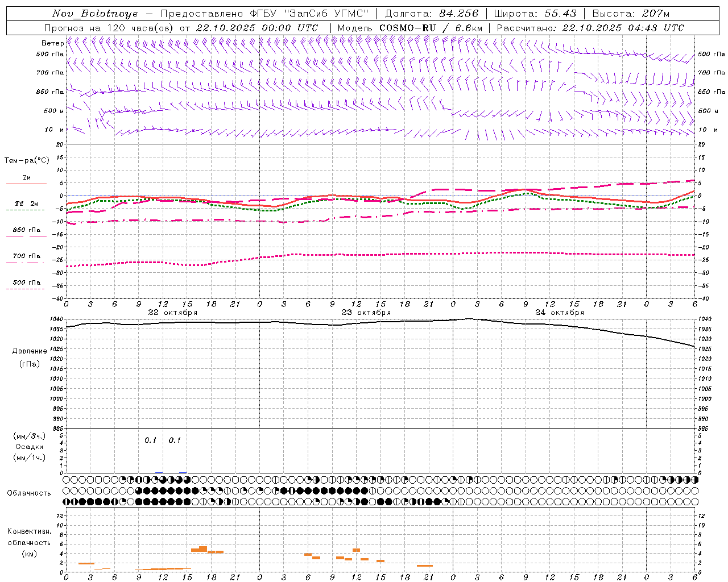This screenshot has width=728, height=582.
Task: Click the 'Облачность' cloud cover label
Action: tap(29, 493)
